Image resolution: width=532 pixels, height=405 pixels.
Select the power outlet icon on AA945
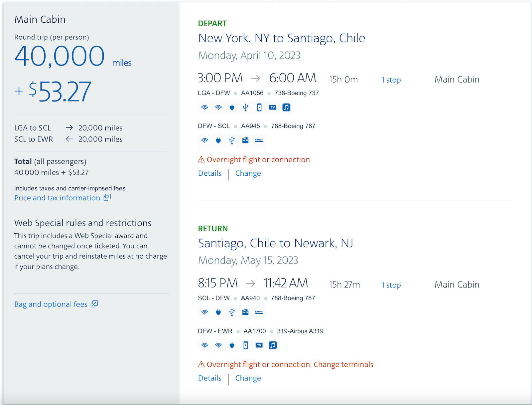pos(218,140)
